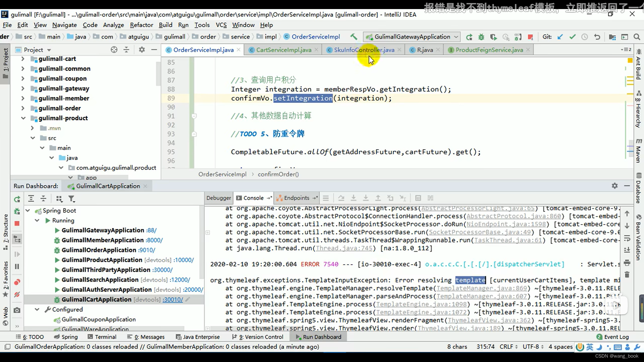Open CRLF line separator selector in status bar
This screenshot has width=644, height=362.
tap(508, 347)
